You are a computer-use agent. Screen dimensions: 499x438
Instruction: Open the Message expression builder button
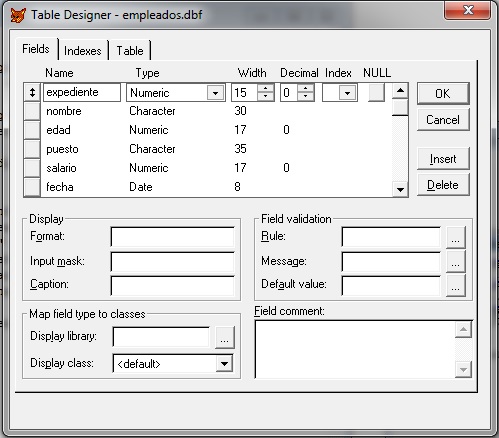456,262
